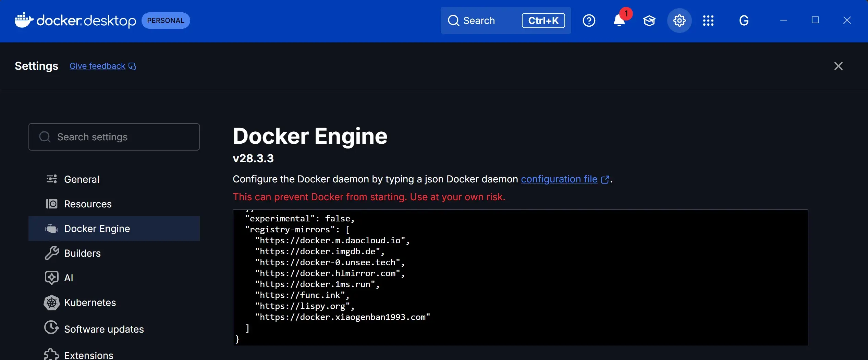Follow the Give feedback link
The height and width of the screenshot is (360, 868).
coord(97,66)
